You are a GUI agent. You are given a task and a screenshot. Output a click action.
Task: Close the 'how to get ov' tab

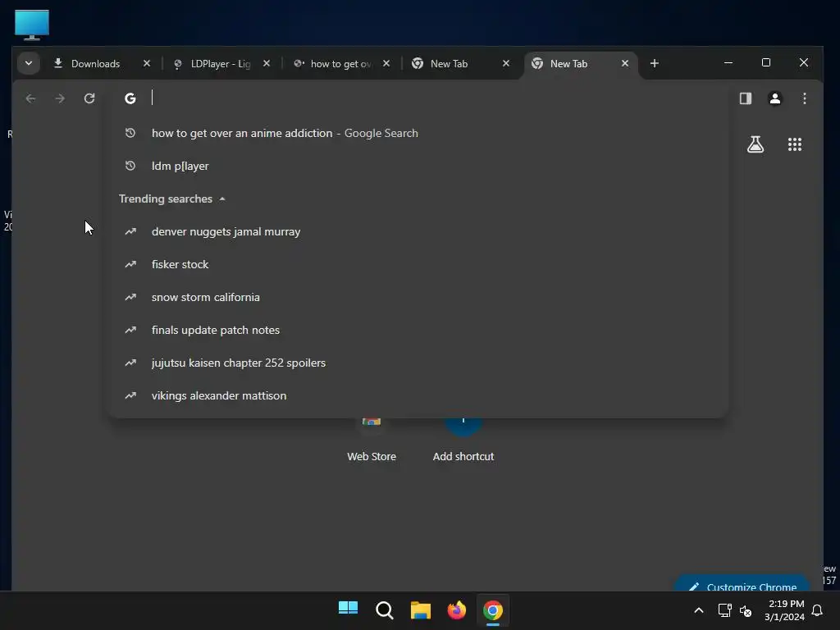click(x=386, y=63)
